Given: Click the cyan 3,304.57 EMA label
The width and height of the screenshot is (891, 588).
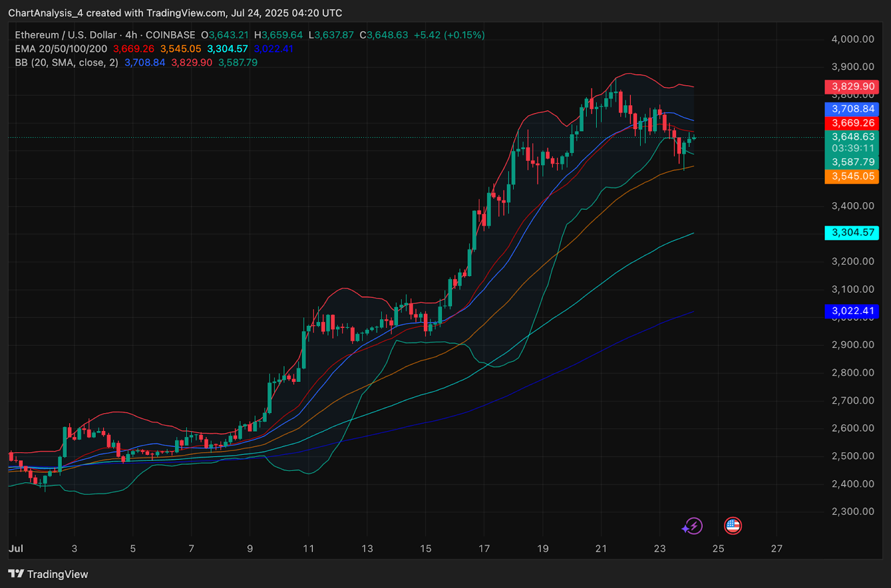Looking at the screenshot, I should point(852,233).
